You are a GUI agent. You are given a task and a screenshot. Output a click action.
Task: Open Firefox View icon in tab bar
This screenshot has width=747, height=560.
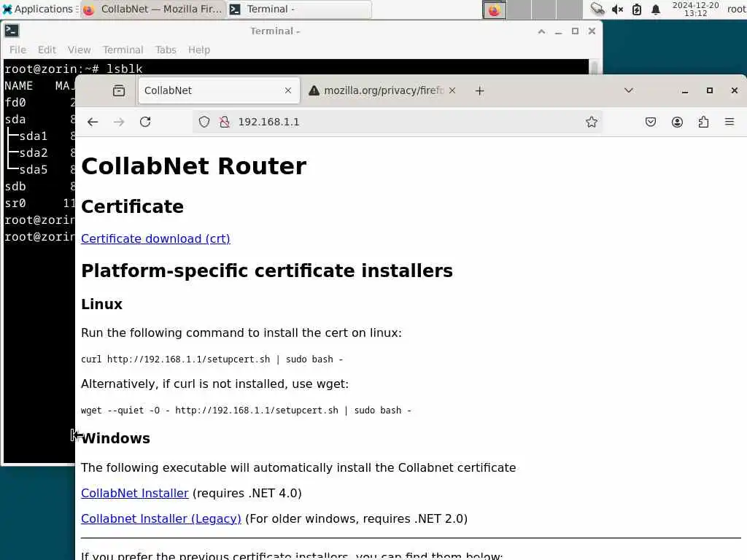pos(119,90)
